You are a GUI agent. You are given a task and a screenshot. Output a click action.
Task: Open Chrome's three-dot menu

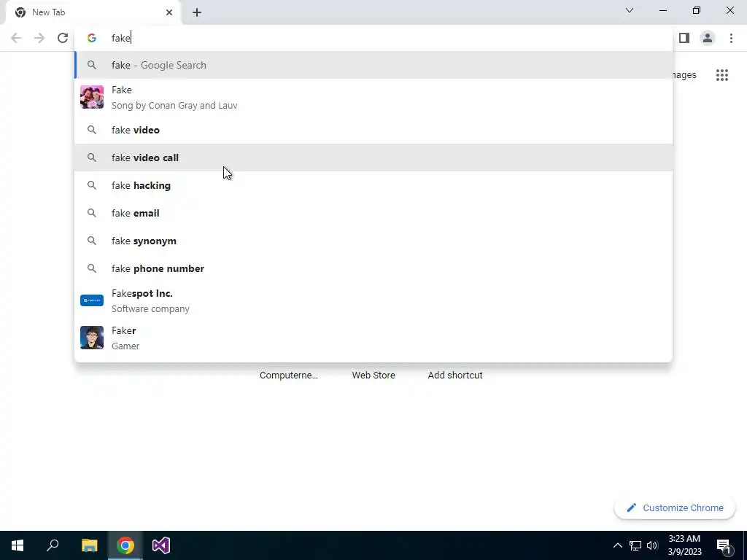pos(731,38)
